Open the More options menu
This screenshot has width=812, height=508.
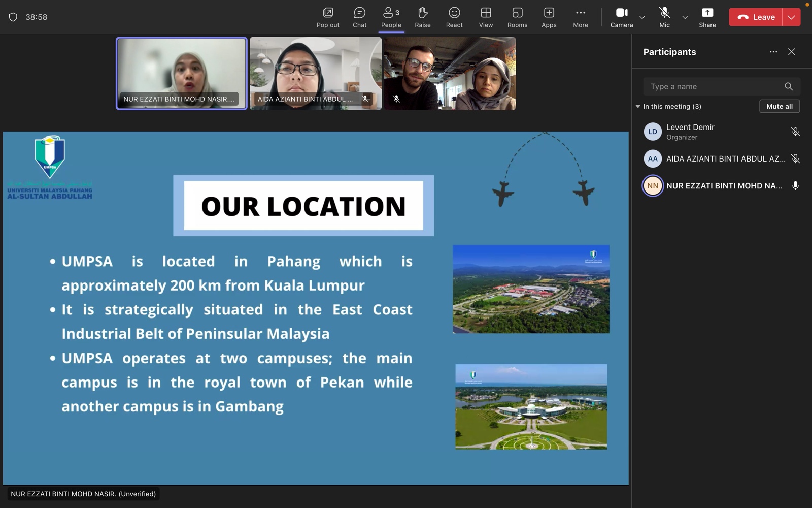[580, 17]
